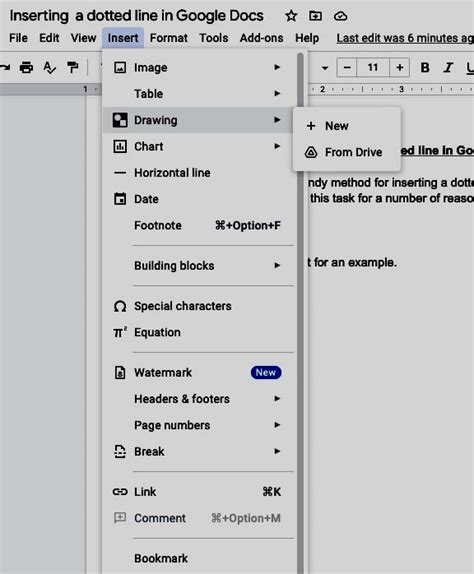The width and height of the screenshot is (474, 574).
Task: Open the Format menu
Action: click(168, 38)
